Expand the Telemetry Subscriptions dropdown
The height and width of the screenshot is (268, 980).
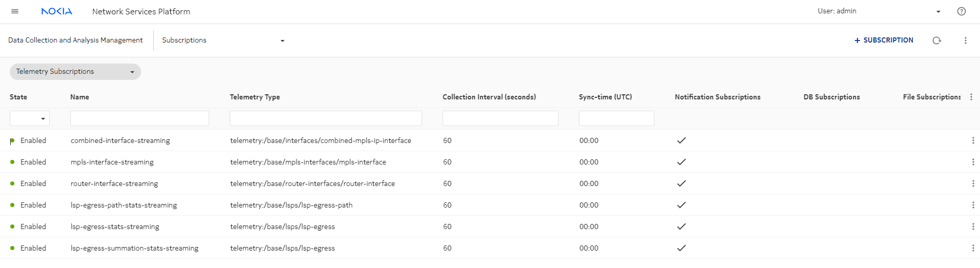[x=75, y=72]
